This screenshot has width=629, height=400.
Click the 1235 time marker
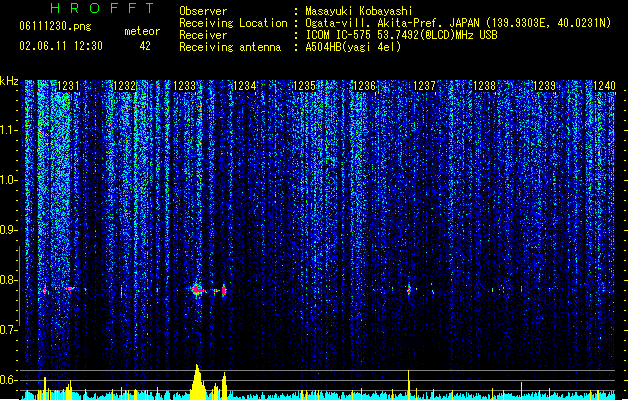click(x=304, y=86)
